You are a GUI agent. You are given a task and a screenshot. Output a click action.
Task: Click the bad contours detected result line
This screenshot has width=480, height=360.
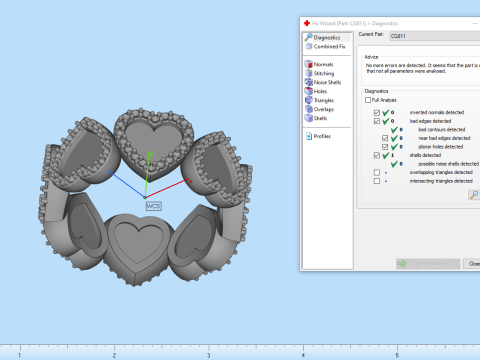pyautogui.click(x=441, y=130)
